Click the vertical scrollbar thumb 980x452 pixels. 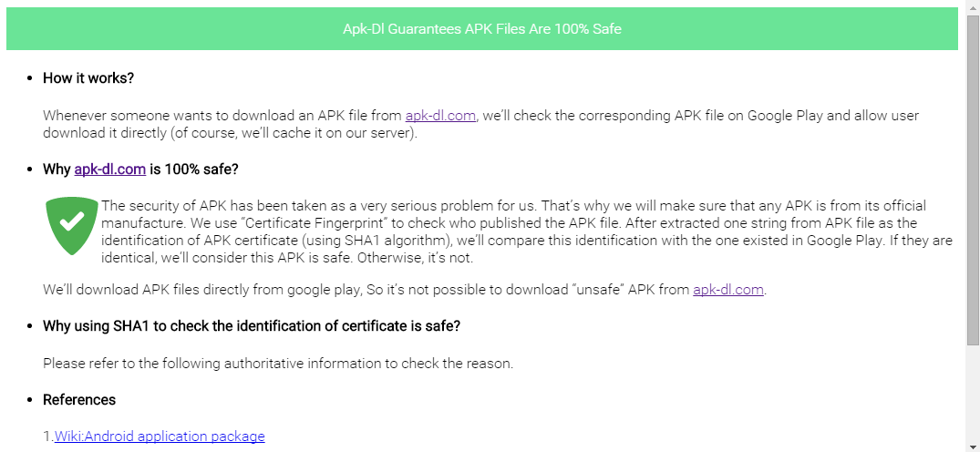pos(973,180)
